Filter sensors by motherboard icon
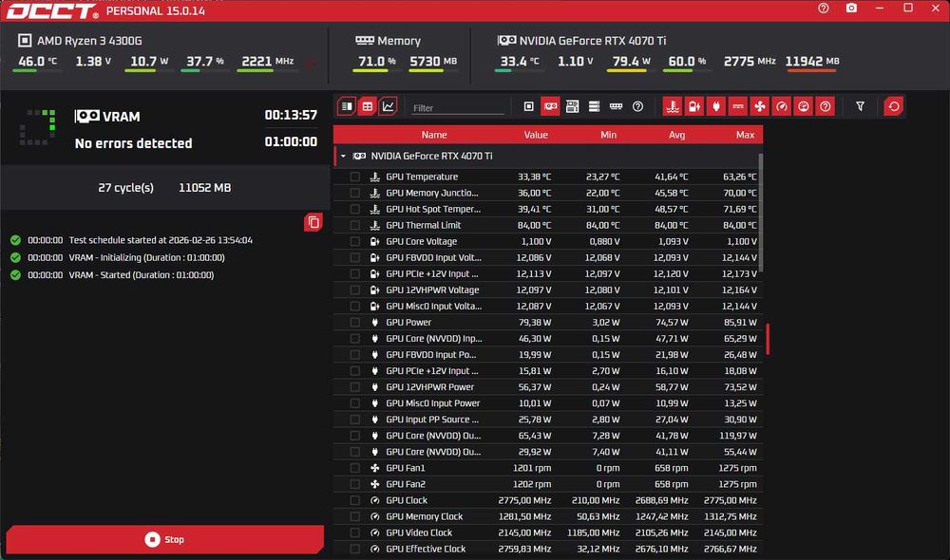The height and width of the screenshot is (560, 950). [x=572, y=106]
